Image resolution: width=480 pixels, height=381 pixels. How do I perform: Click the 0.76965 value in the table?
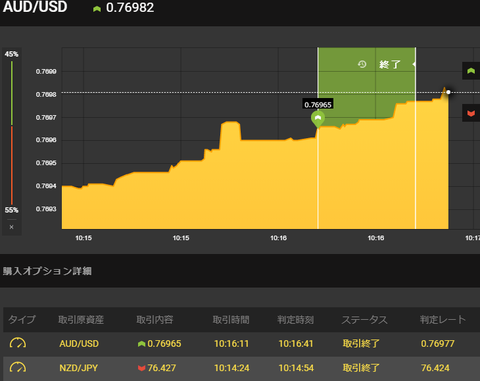tap(164, 344)
